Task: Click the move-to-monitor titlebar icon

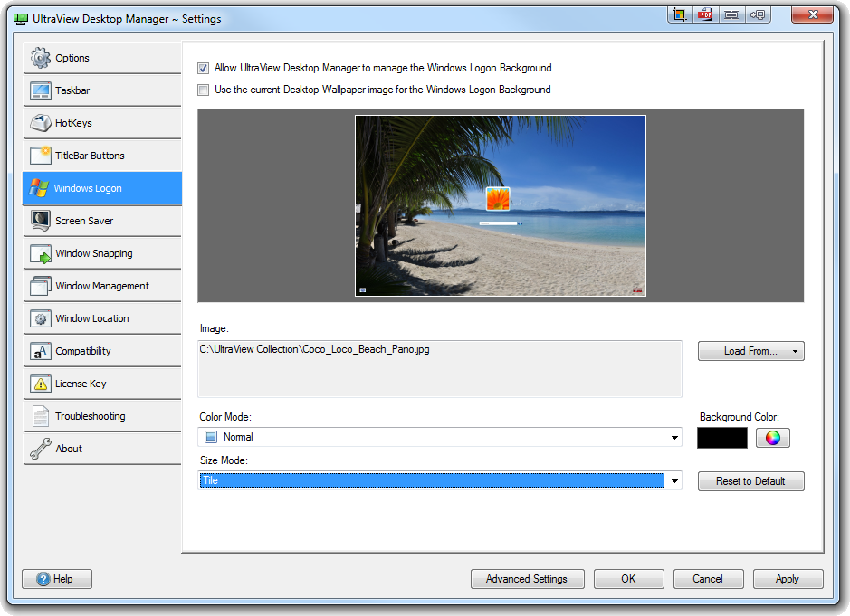Action: 758,14
